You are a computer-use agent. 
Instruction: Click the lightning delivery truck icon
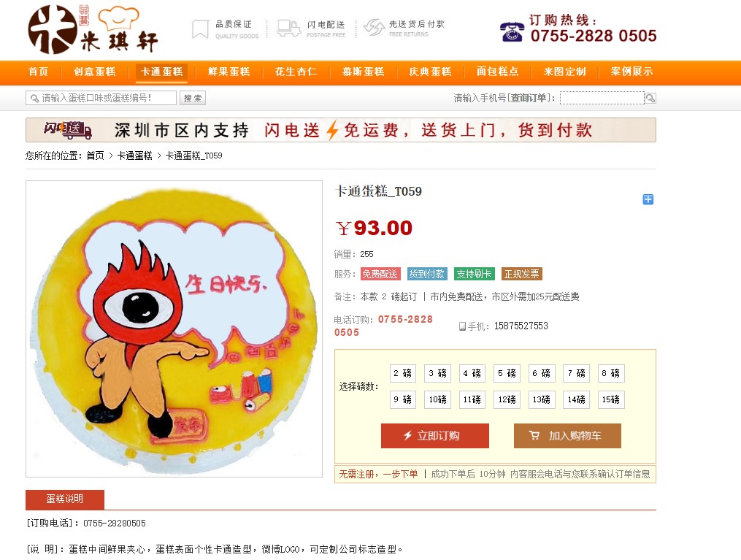click(x=288, y=28)
